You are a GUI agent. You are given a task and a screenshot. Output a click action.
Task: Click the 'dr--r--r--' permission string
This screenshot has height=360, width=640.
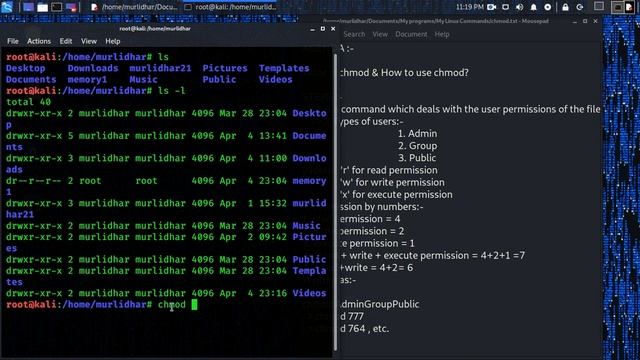tap(34, 181)
